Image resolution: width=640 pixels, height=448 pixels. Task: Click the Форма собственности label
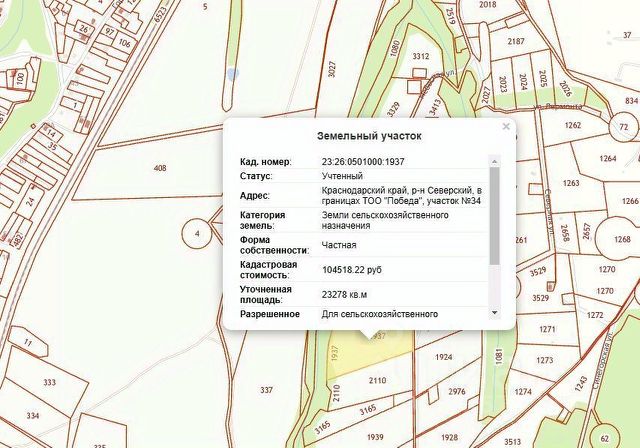(274, 245)
